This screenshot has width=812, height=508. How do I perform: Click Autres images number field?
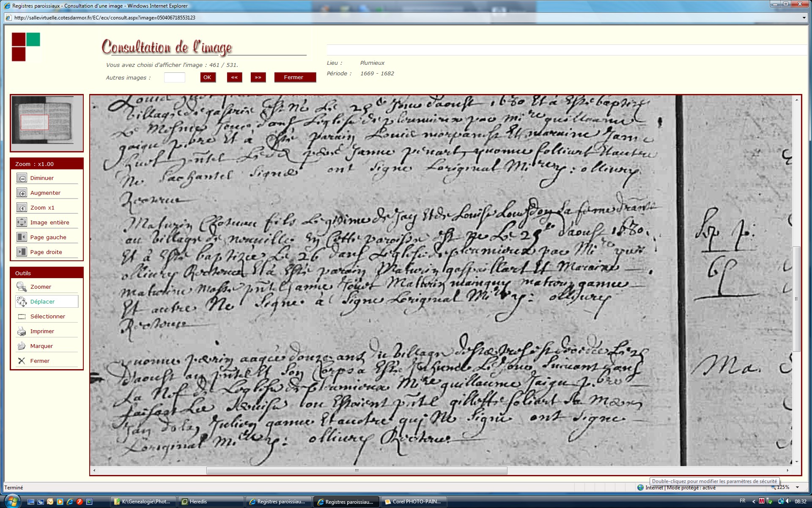click(175, 77)
